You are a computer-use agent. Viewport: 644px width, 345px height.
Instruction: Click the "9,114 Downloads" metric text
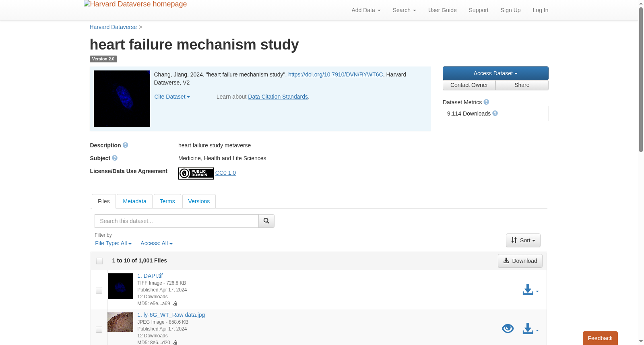tap(469, 114)
